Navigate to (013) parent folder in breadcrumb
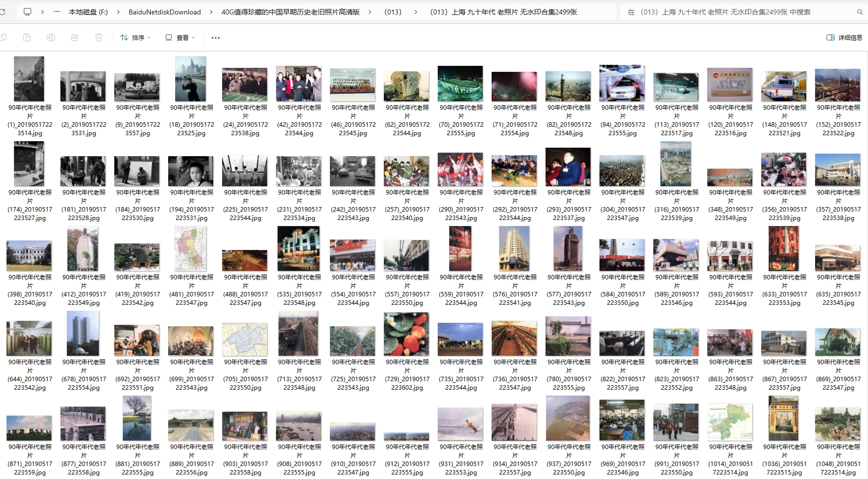The width and height of the screenshot is (868, 479). click(x=393, y=12)
